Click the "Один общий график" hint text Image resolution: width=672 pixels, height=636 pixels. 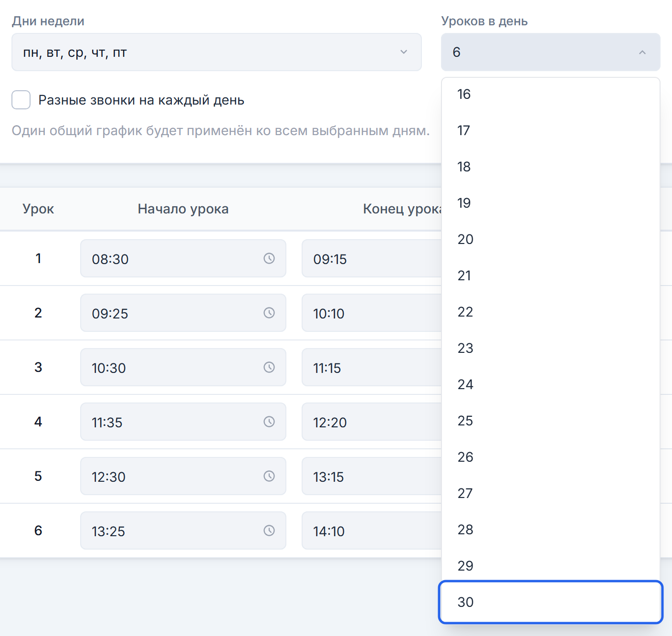coord(220,130)
